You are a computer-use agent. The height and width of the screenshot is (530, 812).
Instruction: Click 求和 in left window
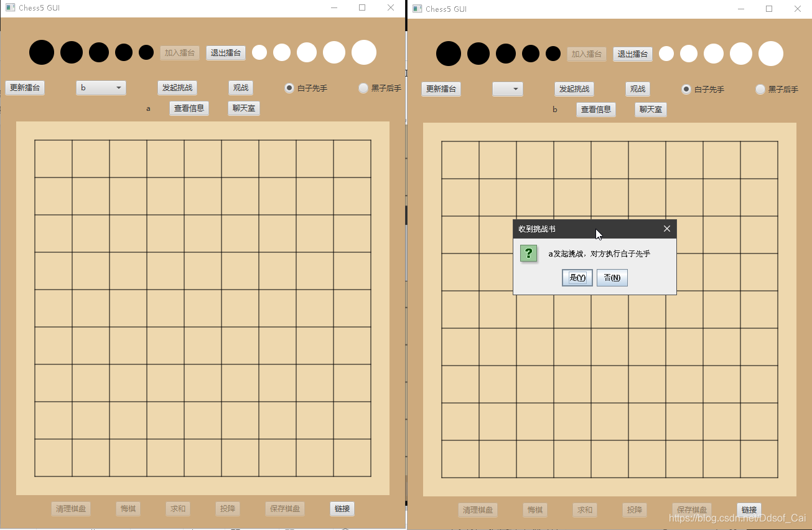178,509
